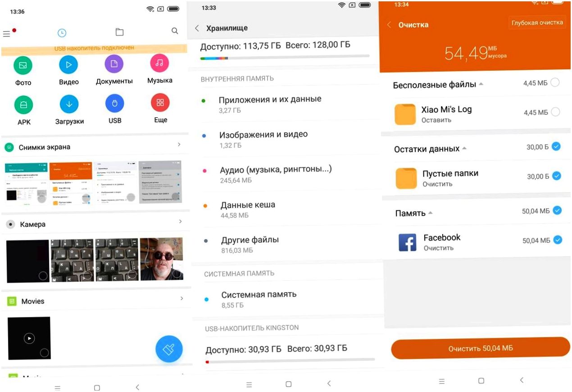The image size is (572, 392).
Task: Open the man with sunglasses photo
Action: (x=162, y=259)
